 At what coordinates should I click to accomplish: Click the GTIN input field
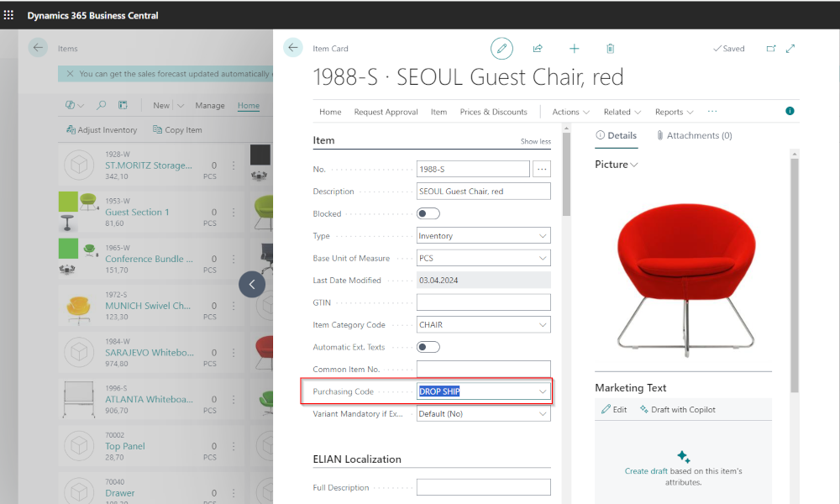coord(484,302)
